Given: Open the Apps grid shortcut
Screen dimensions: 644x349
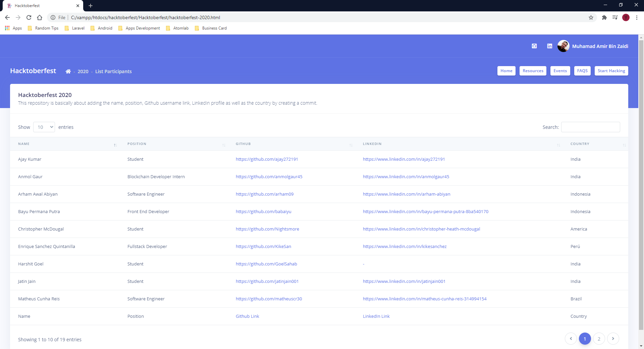Looking at the screenshot, I should tap(13, 28).
